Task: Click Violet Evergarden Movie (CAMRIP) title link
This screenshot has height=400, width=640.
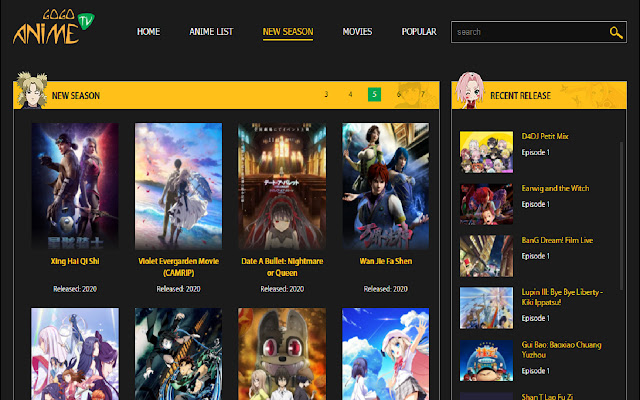Action: pos(178,267)
